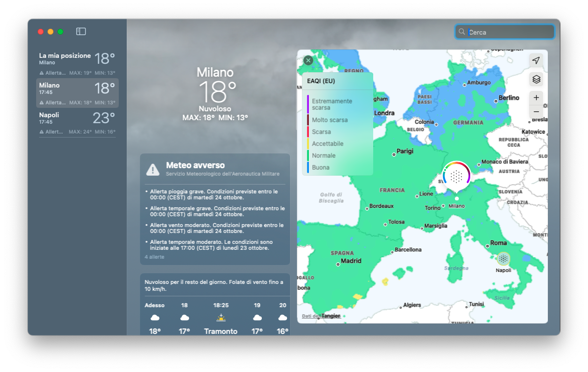This screenshot has width=588, height=372.
Task: Click the Londra label on the map
Action: click(384, 113)
